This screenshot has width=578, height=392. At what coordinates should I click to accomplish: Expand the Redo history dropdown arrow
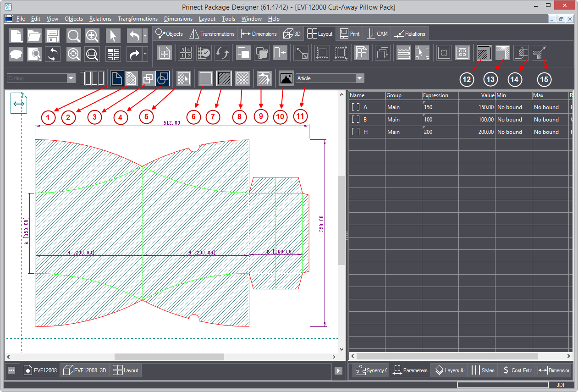pos(145,54)
